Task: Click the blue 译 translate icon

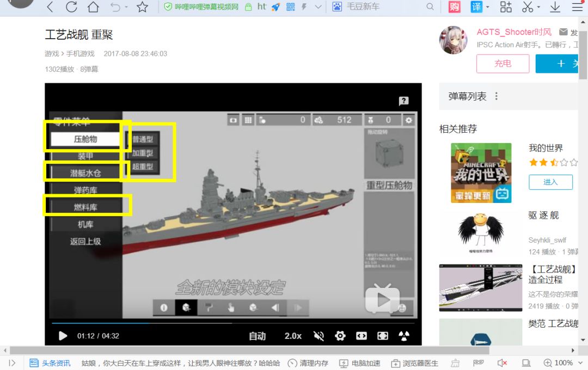Action: pos(476,7)
